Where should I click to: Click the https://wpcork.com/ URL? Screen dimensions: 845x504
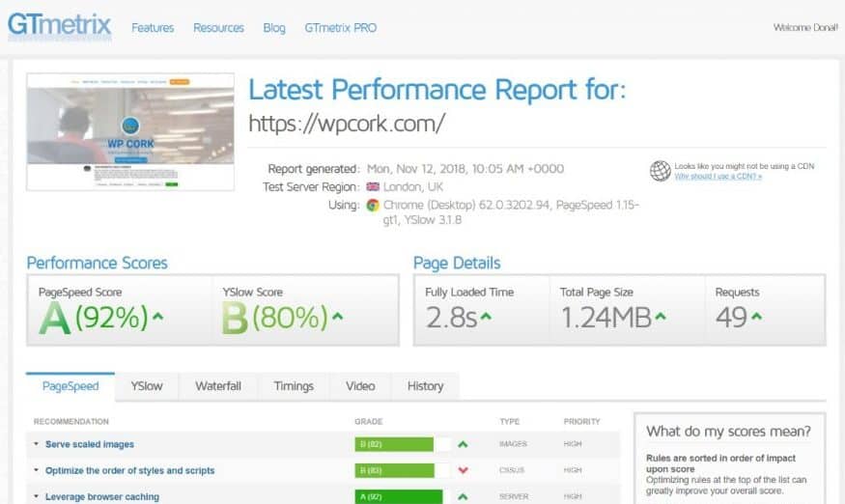[347, 124]
